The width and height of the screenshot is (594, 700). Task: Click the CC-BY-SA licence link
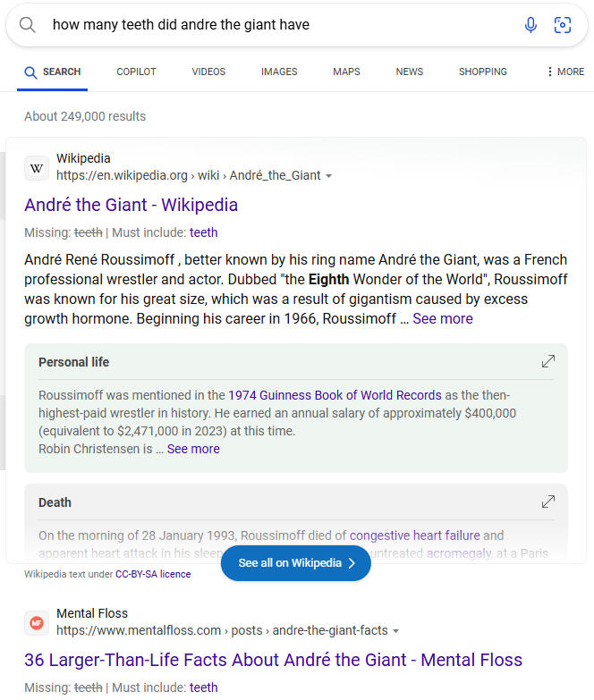click(x=153, y=574)
